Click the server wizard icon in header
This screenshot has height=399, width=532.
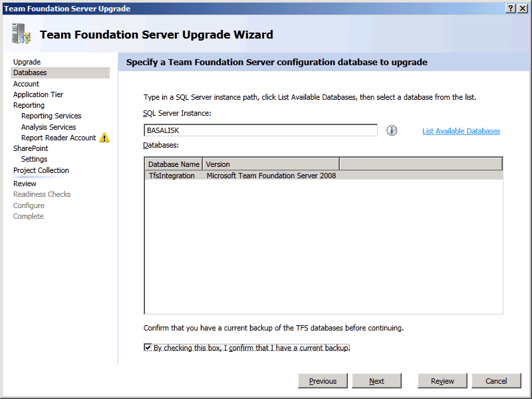coord(21,34)
